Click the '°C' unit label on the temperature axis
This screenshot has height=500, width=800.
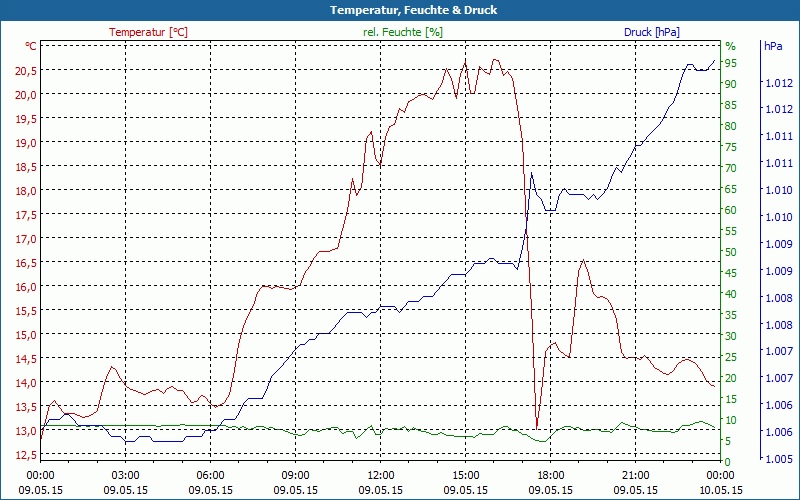[x=31, y=46]
